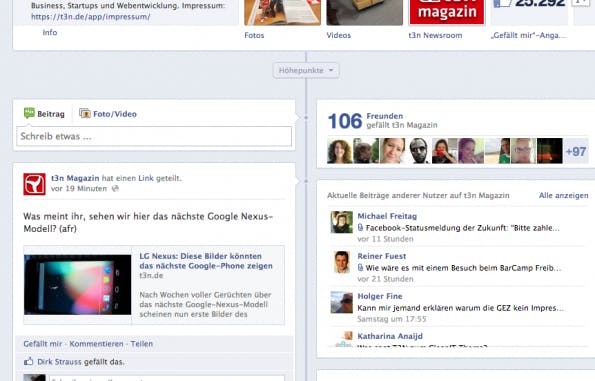Image resolution: width=595 pixels, height=381 pixels.
Task: Open Reiner Fuest's profile link
Action: point(381,256)
